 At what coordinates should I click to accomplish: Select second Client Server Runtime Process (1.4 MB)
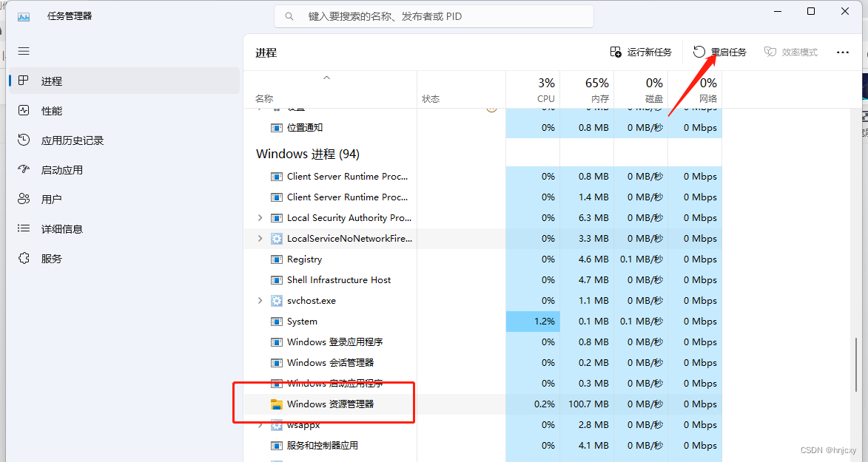(482, 197)
